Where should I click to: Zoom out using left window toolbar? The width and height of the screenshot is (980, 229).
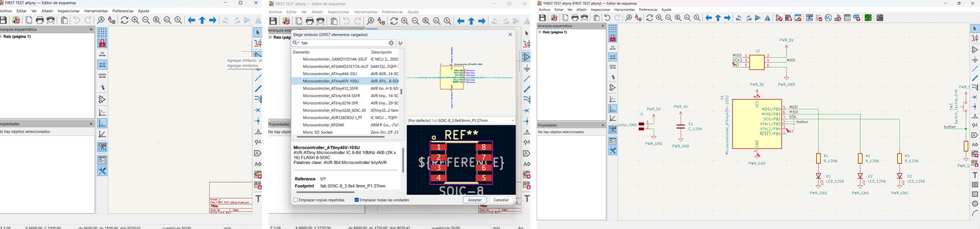point(146,20)
